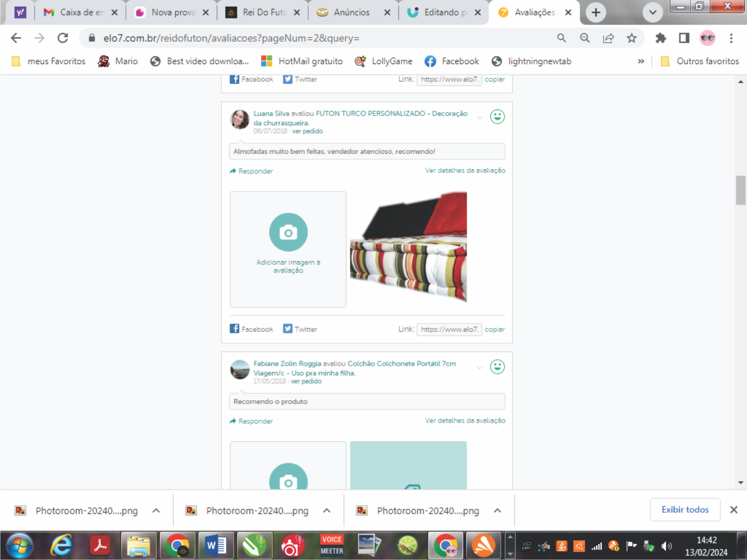
Task: Open Internet Explorer from the taskbar
Action: [x=61, y=546]
